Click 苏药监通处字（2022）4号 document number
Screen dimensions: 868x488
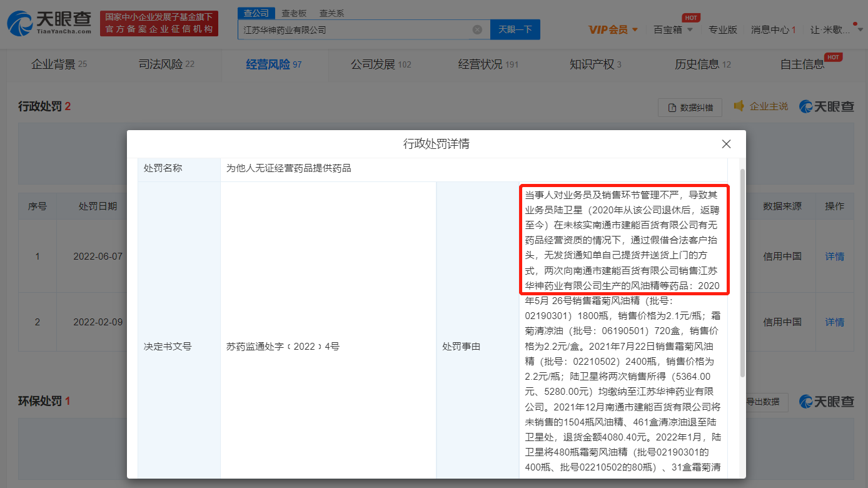[283, 346]
